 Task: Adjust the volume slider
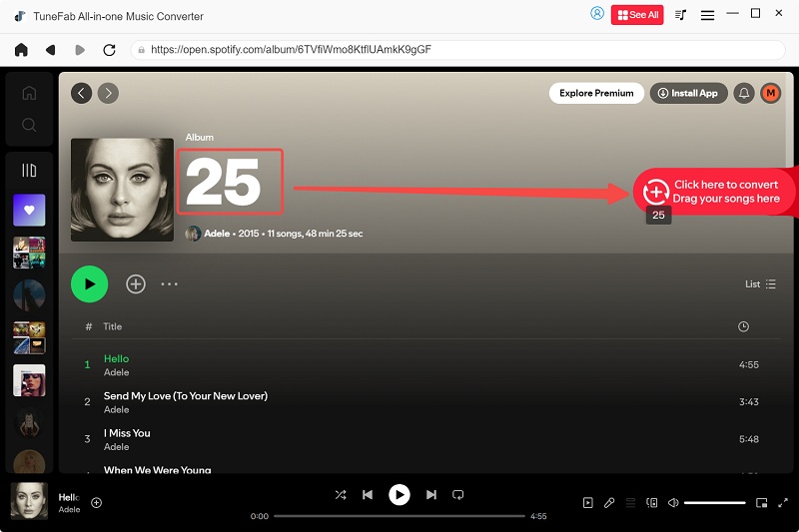tap(715, 503)
